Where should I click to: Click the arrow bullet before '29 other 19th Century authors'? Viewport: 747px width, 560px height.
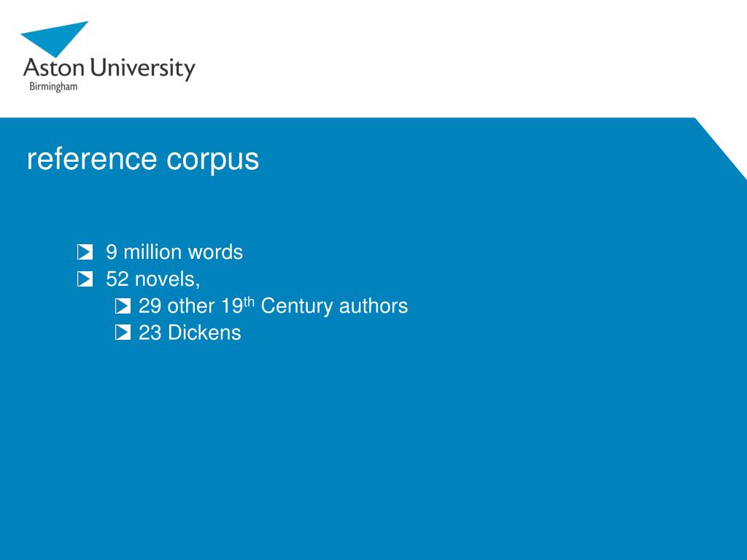click(123, 306)
